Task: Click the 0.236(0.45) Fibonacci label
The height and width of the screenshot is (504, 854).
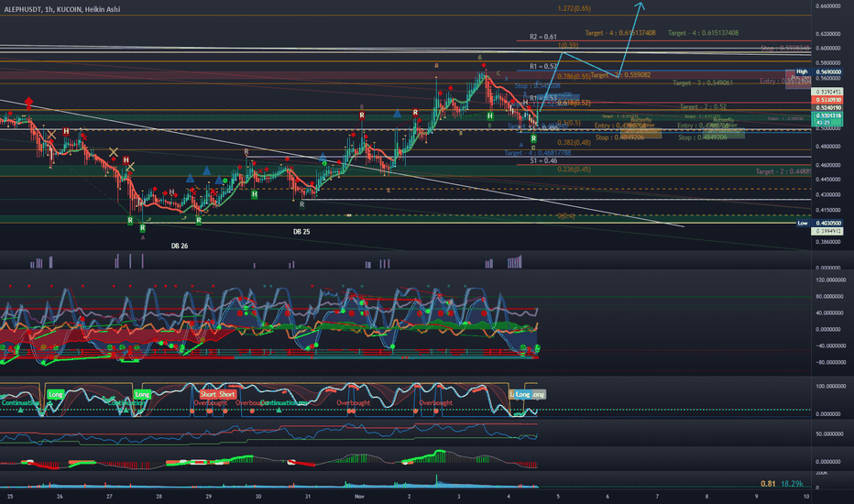Action: (574, 170)
